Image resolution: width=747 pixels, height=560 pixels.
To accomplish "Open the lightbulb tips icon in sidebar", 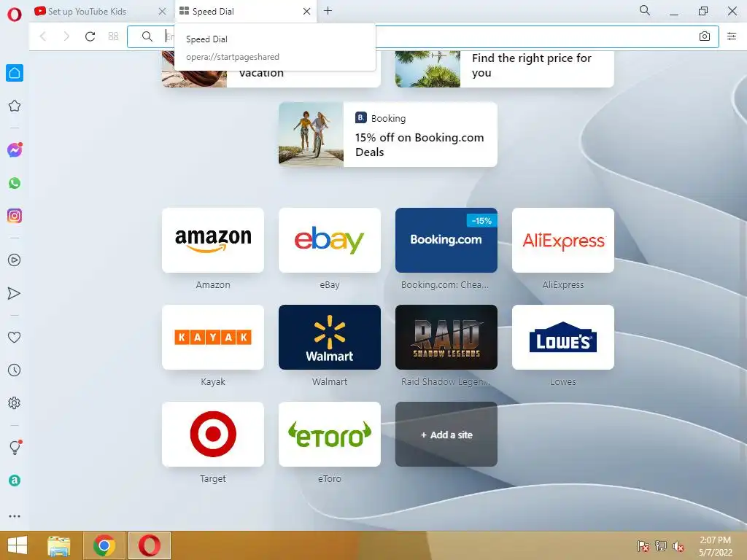I will pyautogui.click(x=15, y=447).
